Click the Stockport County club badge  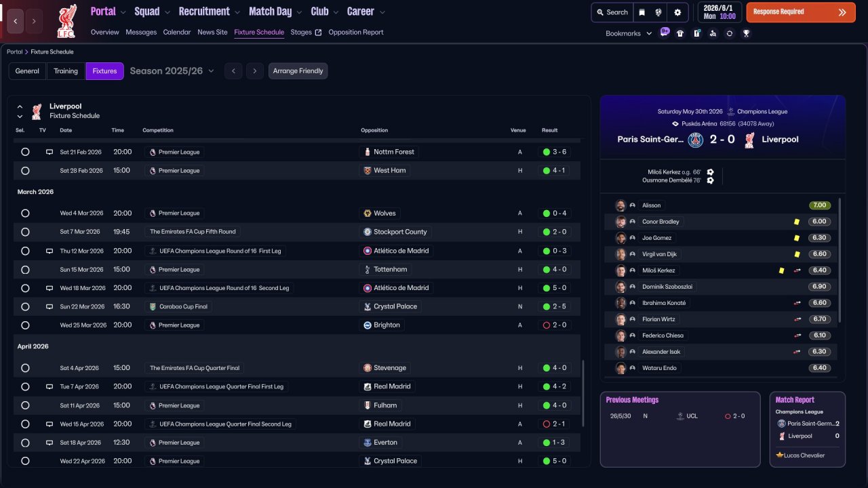point(368,232)
